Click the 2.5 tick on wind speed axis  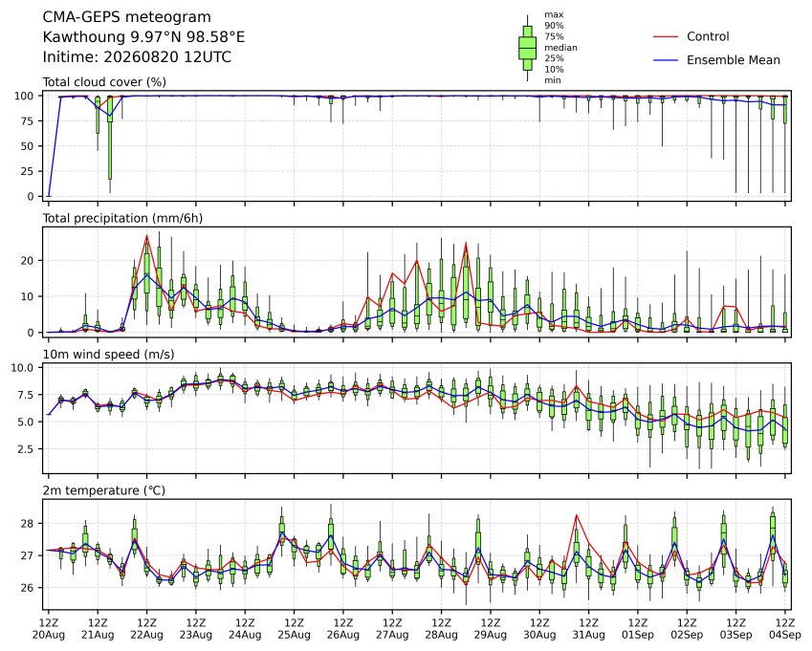26,449
